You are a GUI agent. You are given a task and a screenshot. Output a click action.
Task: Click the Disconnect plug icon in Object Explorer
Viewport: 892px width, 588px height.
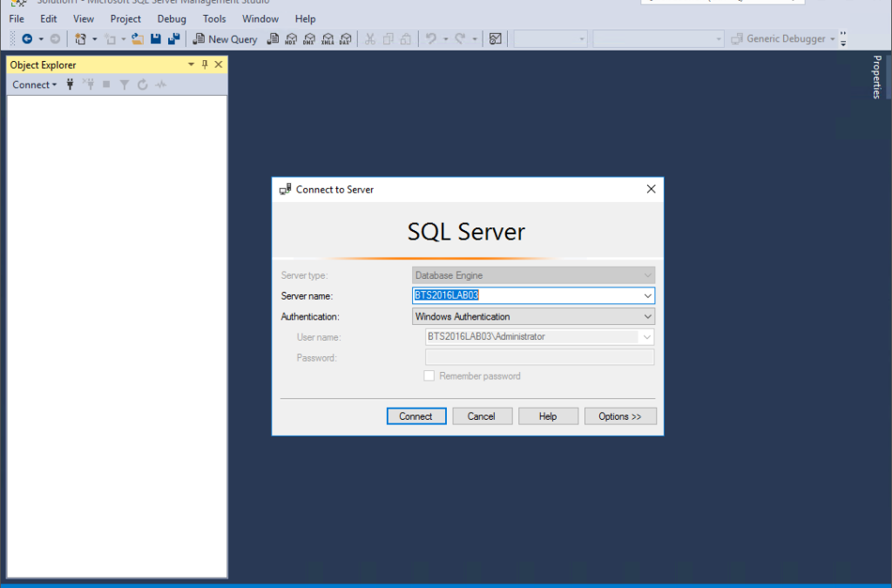88,84
